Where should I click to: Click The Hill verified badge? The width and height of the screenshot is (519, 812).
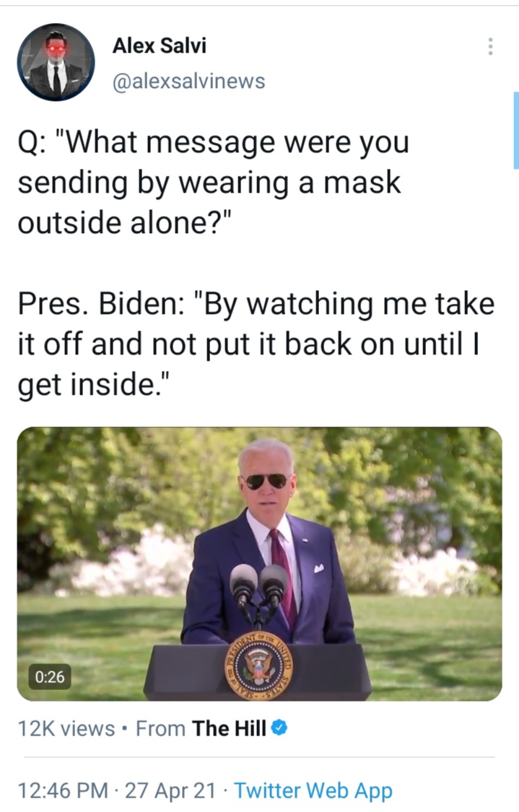pos(279,728)
